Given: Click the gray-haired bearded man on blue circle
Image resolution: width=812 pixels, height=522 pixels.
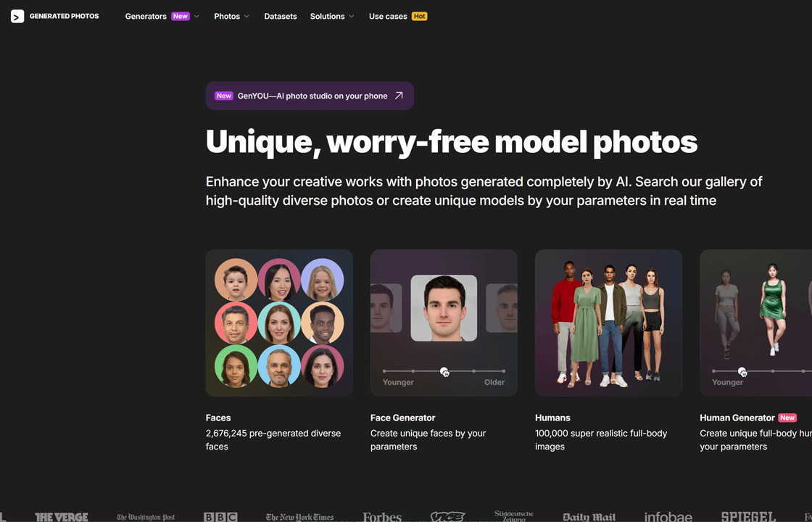Looking at the screenshot, I should click(x=279, y=366).
